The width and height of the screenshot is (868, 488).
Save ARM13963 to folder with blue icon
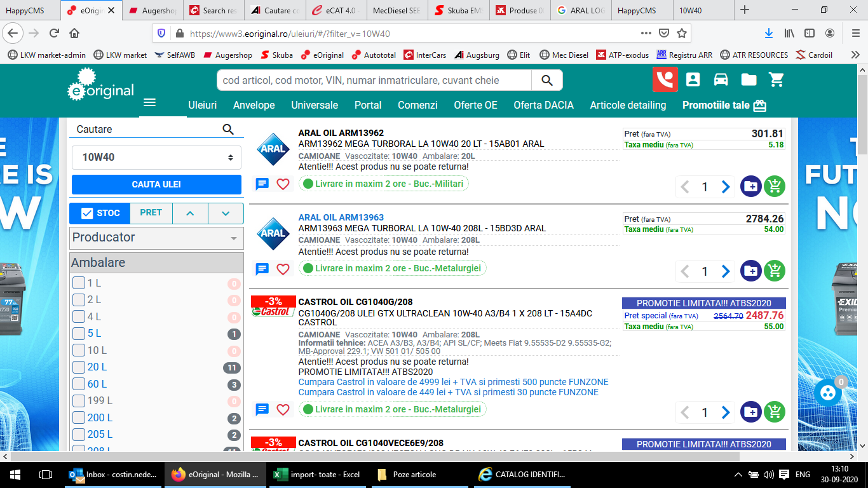tap(751, 271)
